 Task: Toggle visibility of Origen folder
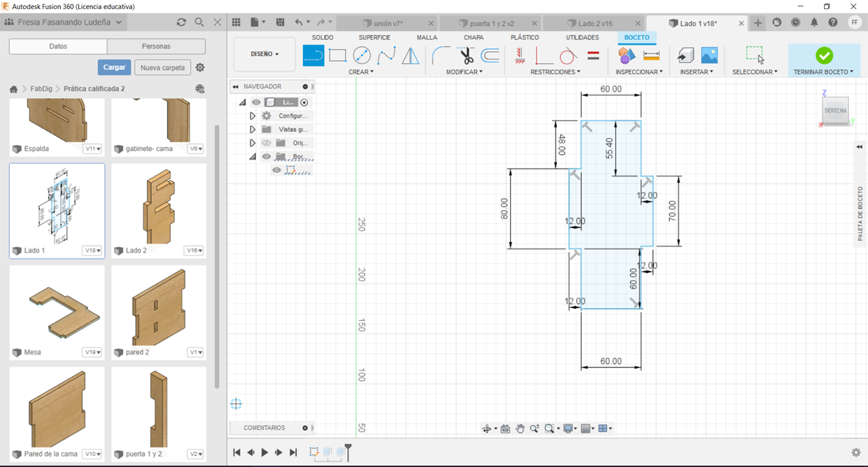pyautogui.click(x=267, y=143)
